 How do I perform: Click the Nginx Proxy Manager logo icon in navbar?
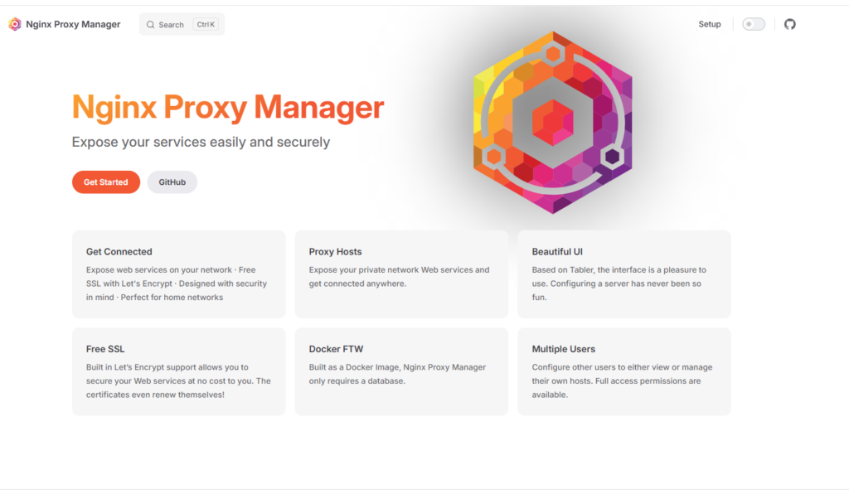point(15,24)
